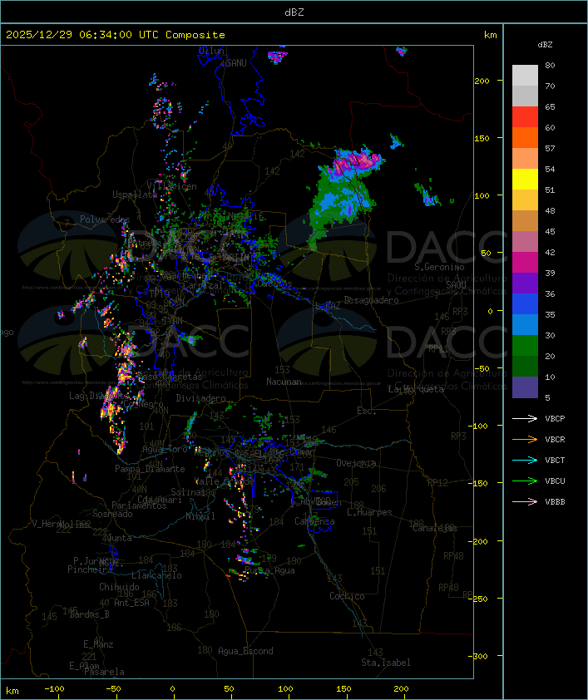Click the 42 value in color legend
This screenshot has width=588, height=700.
(x=550, y=253)
